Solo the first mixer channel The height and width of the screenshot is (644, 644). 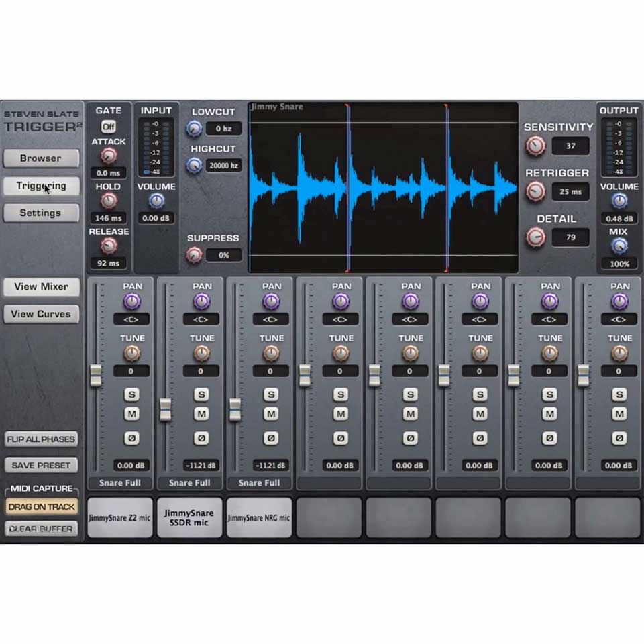(131, 394)
